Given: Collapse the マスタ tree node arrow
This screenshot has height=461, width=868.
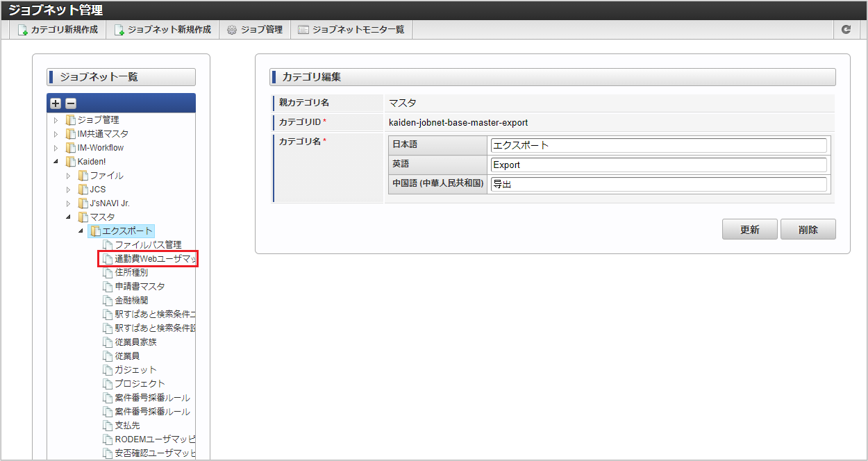Looking at the screenshot, I should 68,217.
